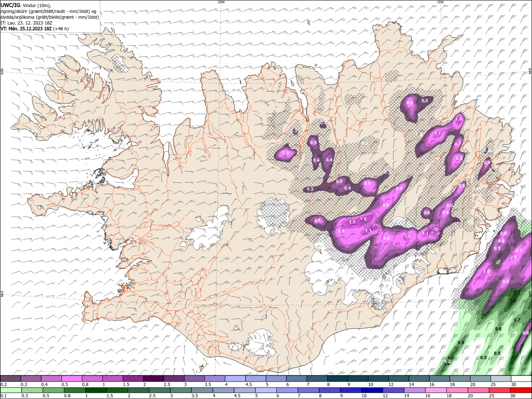The height and width of the screenshot is (399, 532).
Task: Pick the 2.5 swatch in lower rain legend
Action: [160, 390]
